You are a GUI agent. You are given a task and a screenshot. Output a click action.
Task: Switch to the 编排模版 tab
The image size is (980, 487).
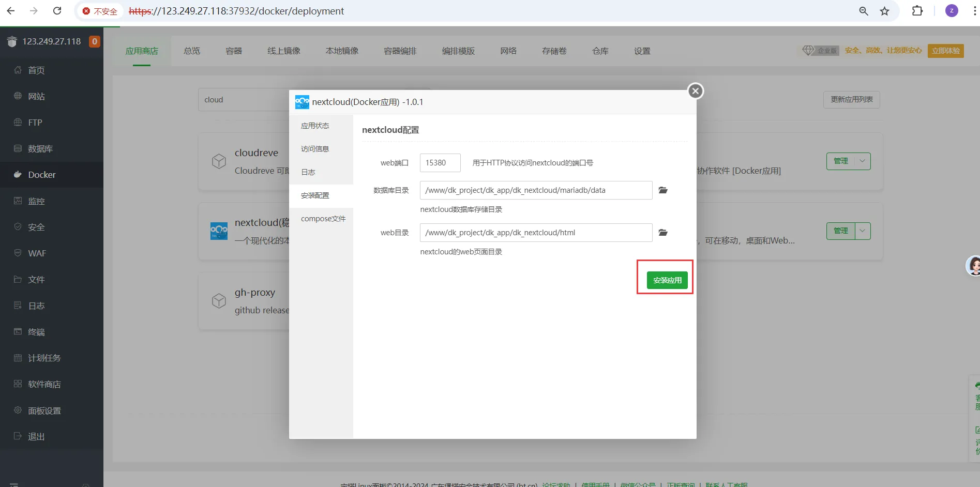click(x=458, y=51)
